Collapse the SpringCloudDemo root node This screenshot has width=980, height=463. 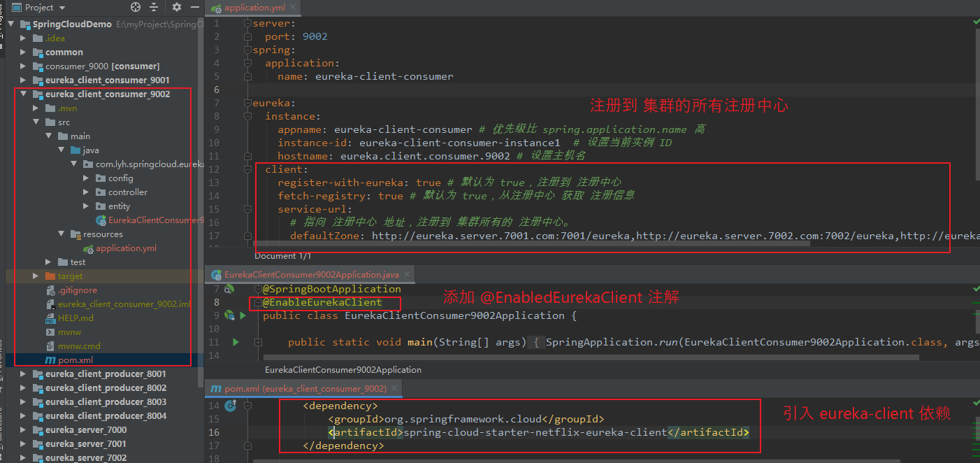[10, 24]
